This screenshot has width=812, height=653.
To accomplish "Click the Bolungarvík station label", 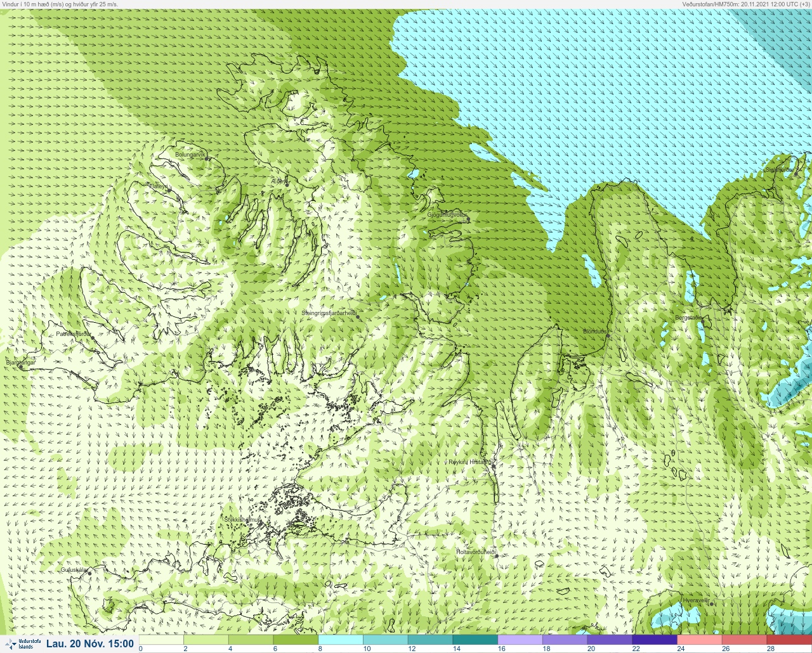I will [190, 155].
